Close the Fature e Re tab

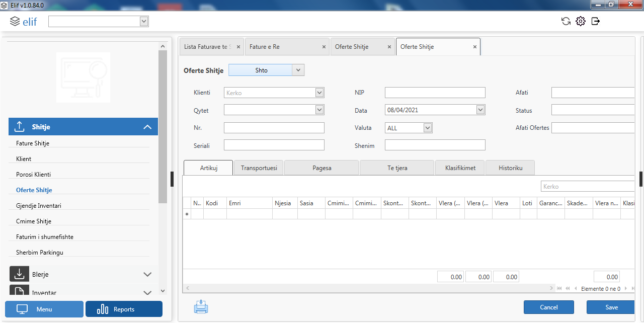tap(324, 47)
